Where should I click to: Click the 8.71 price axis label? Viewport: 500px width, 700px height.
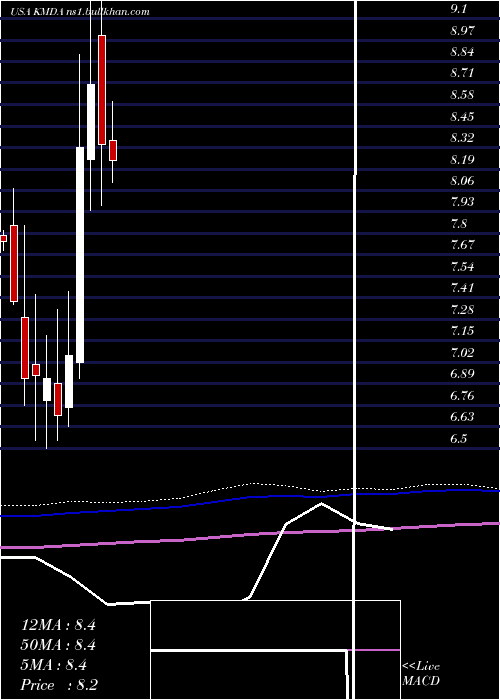[462, 73]
